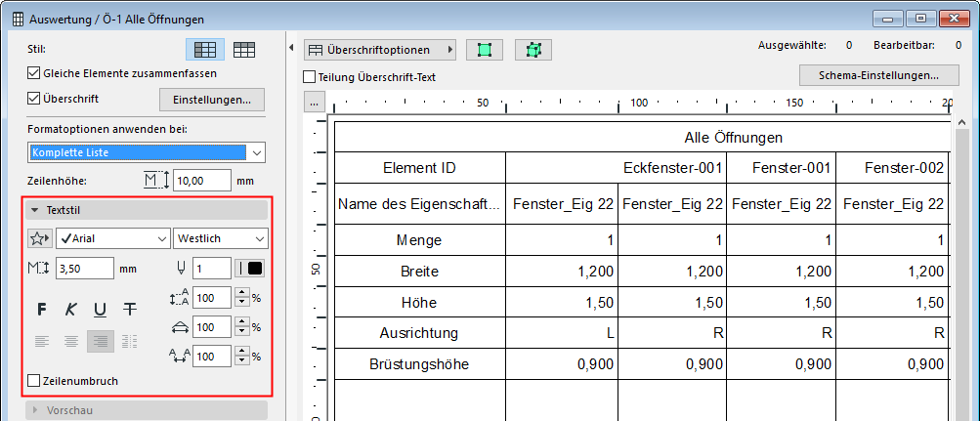980x421 pixels.
Task: Select the Ausrichtung row label
Action: (x=419, y=333)
